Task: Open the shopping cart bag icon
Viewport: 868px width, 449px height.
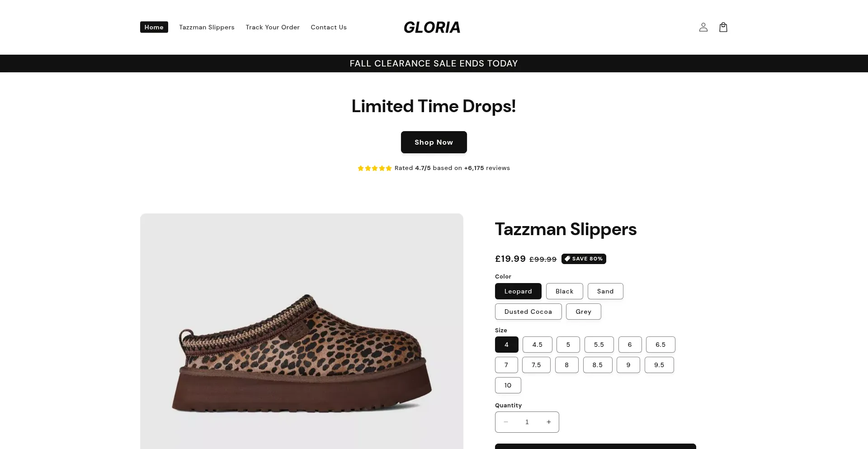Action: pyautogui.click(x=723, y=27)
